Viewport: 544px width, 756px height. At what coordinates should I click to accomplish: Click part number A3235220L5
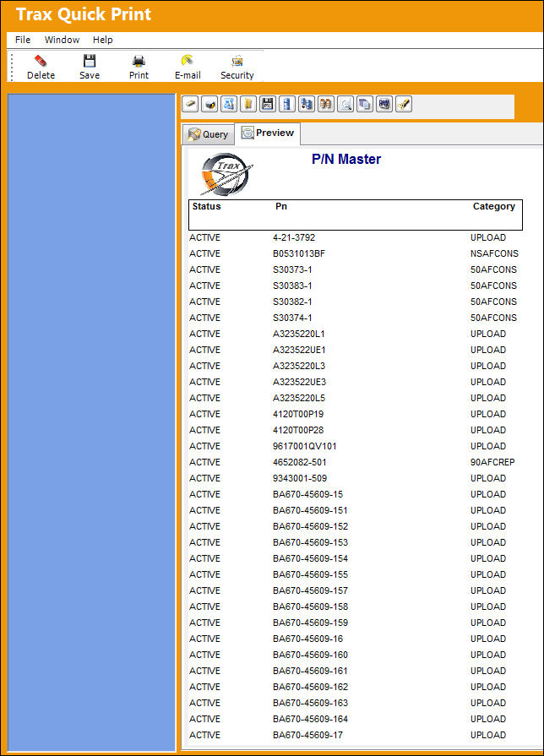coord(299,398)
